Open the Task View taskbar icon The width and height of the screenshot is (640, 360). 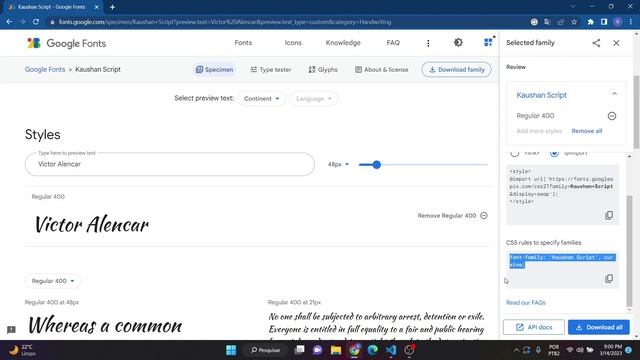300,350
